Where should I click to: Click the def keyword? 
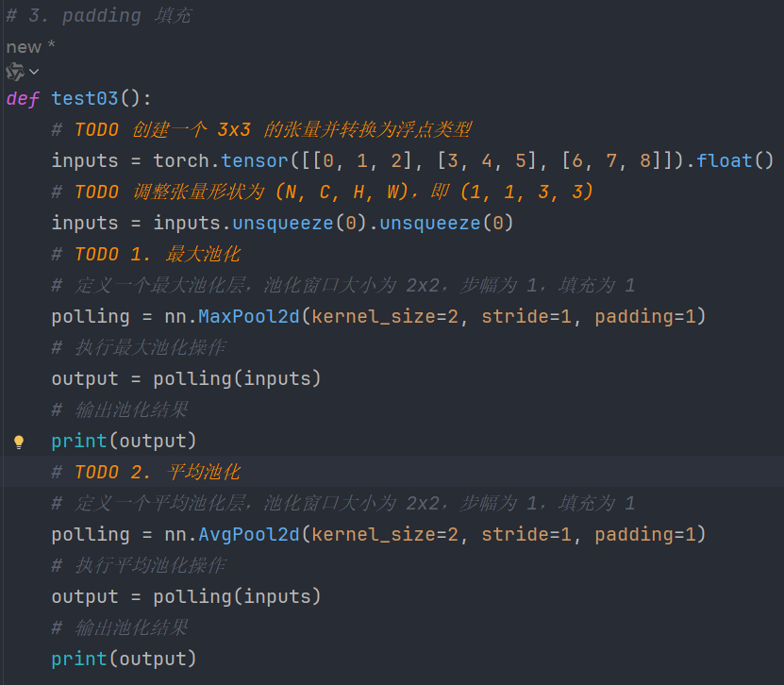(x=23, y=98)
